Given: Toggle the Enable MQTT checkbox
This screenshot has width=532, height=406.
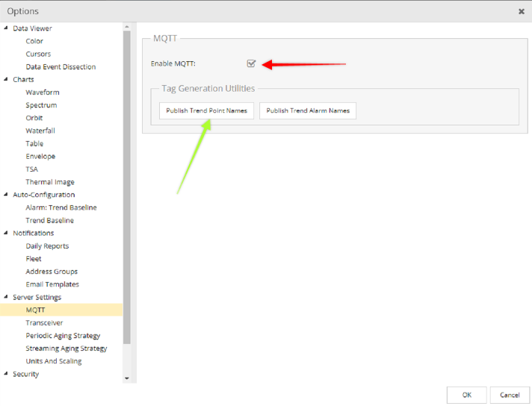Looking at the screenshot, I should [x=251, y=63].
